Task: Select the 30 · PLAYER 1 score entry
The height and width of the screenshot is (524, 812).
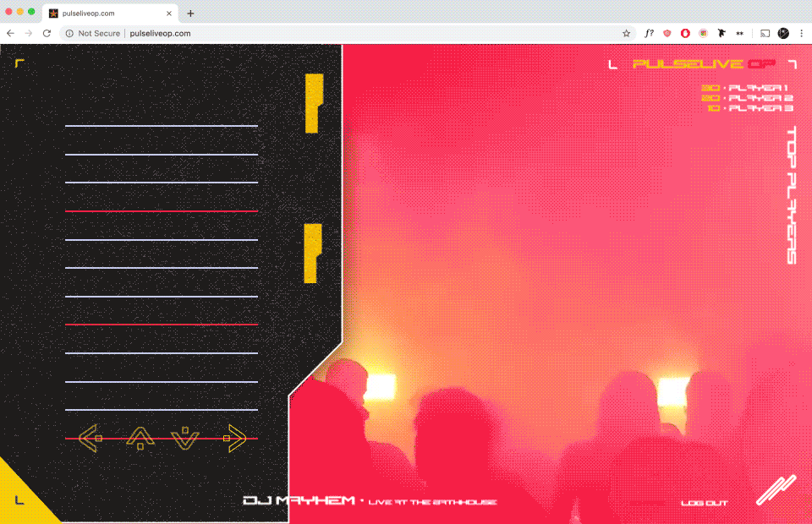Action: (744, 88)
